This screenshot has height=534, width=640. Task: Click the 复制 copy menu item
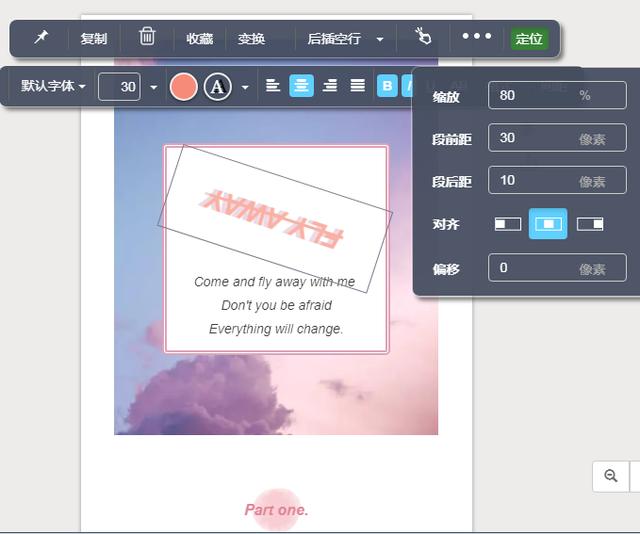click(x=94, y=39)
